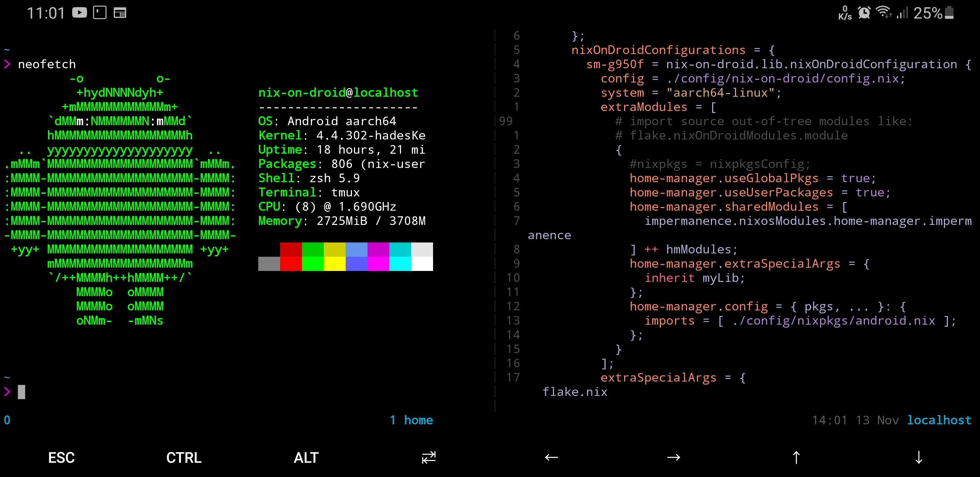This screenshot has height=477, width=980.
Task: Click the ++ hmModules text
Action: (x=691, y=249)
